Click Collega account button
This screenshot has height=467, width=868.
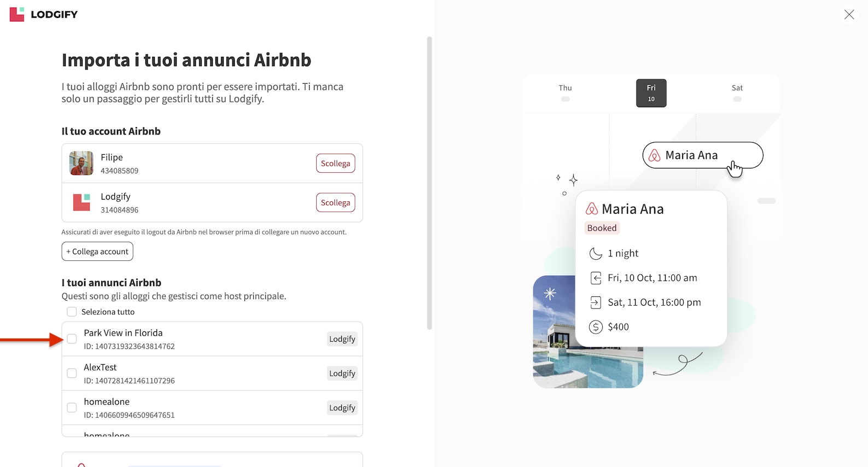(97, 252)
